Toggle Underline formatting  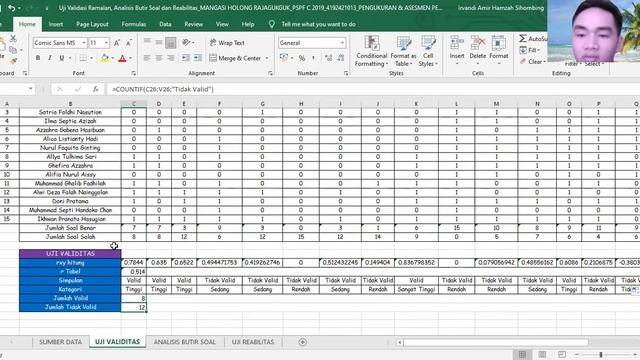tap(62, 58)
